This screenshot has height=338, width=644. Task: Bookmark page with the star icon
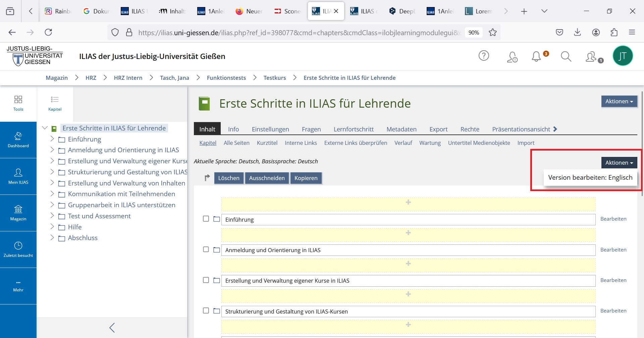point(492,32)
